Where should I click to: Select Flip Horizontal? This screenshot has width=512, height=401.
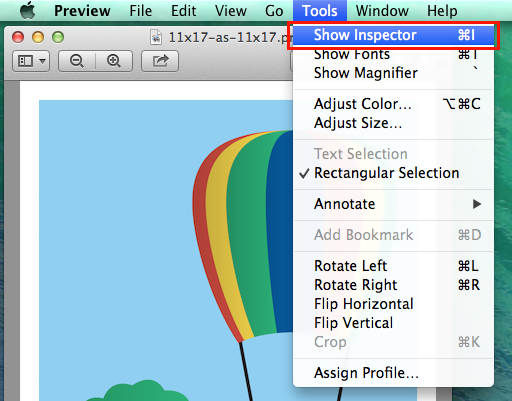(394, 304)
